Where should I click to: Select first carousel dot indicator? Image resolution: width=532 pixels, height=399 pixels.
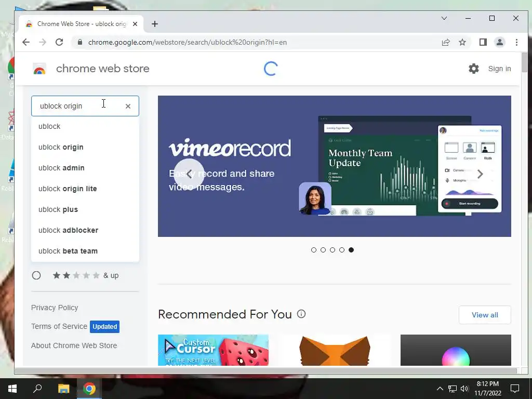[313, 250]
